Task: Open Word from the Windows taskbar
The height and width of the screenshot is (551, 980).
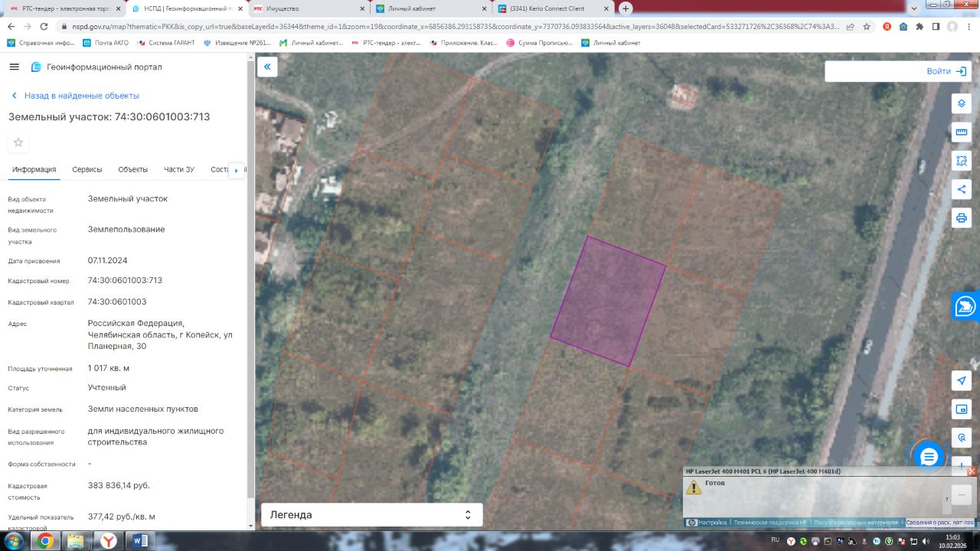Action: pyautogui.click(x=140, y=541)
